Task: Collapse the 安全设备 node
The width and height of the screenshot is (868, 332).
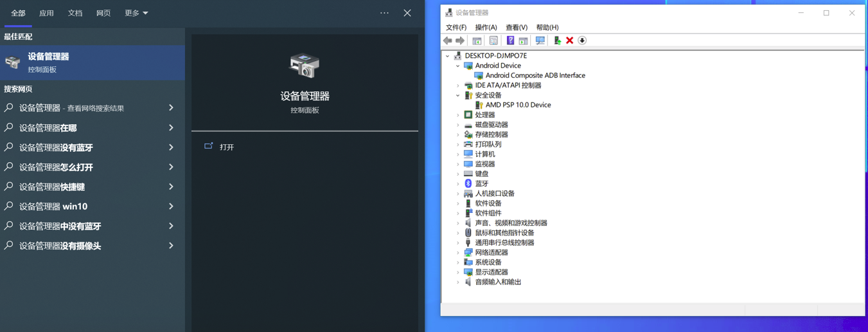Action: [458, 95]
